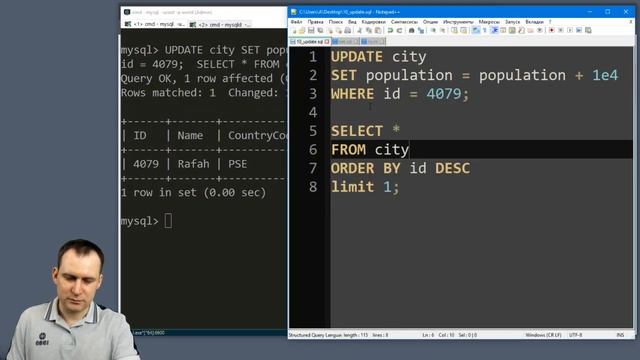This screenshot has height=360, width=640.
Task: Click the Open file toolbar icon
Action: pos(302,30)
